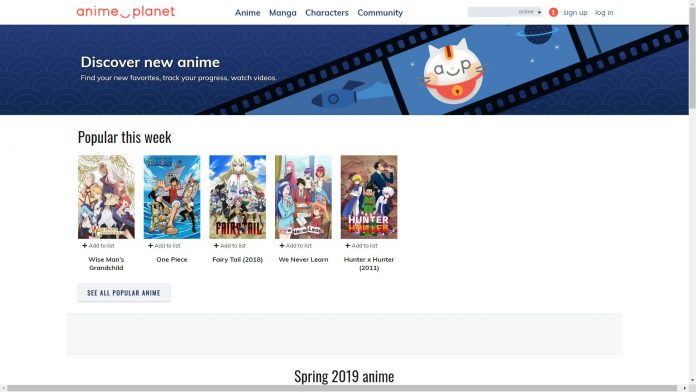Click the Popular this week heading

point(125,137)
